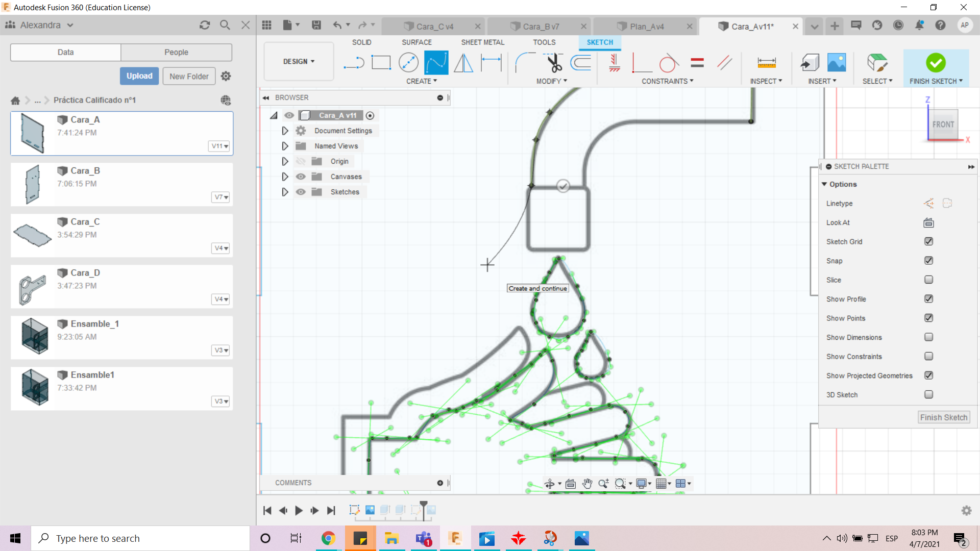The width and height of the screenshot is (980, 551).
Task: Enable Show Dimensions checkbox
Action: 928,337
